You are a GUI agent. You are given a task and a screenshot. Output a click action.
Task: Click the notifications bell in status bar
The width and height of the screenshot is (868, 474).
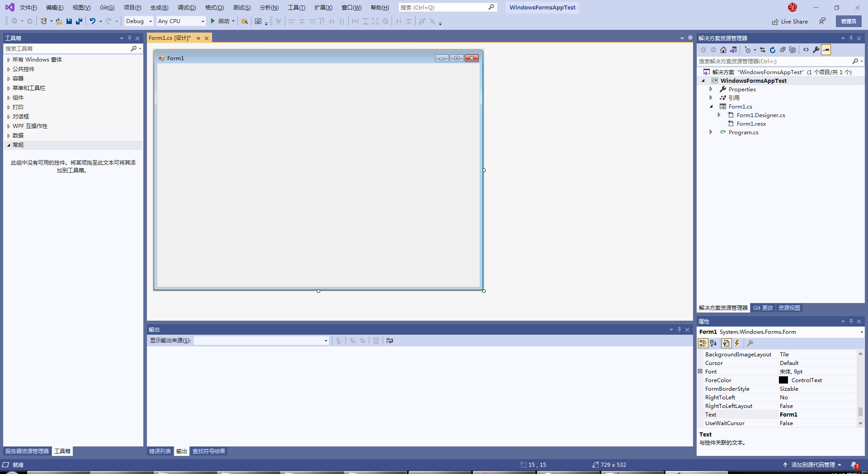coord(854,465)
